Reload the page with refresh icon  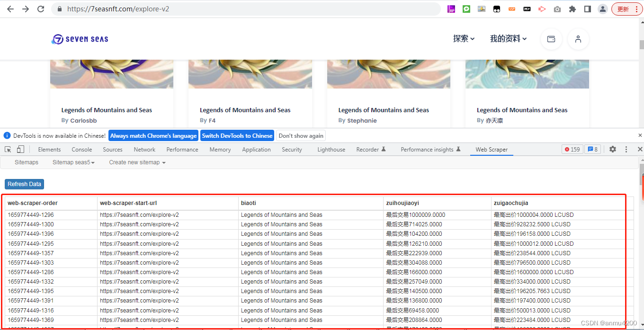(x=41, y=9)
